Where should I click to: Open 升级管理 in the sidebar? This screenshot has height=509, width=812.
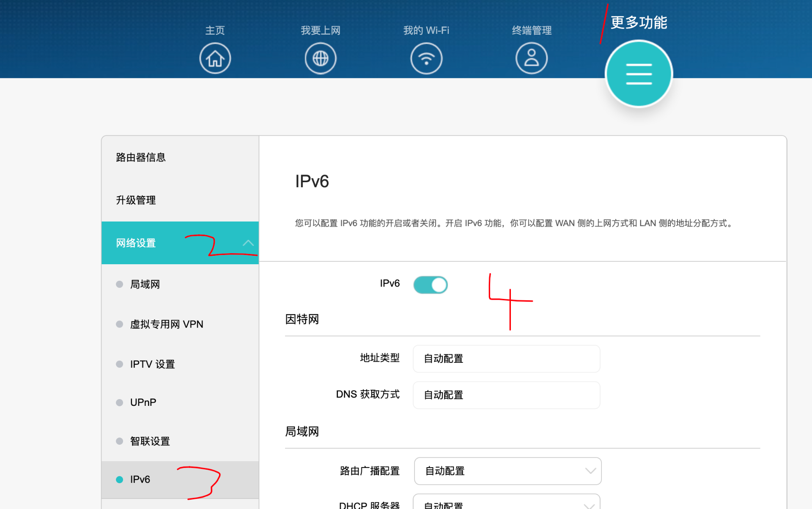136,200
